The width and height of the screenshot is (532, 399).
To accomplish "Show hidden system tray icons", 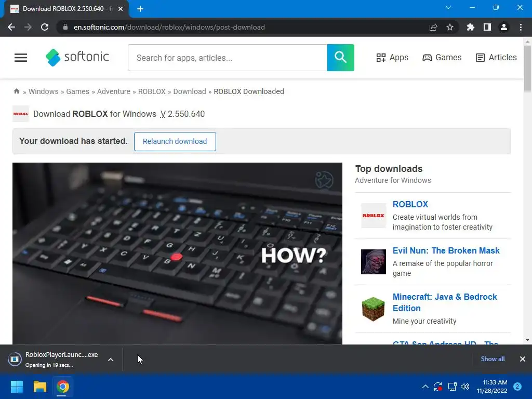I will [425, 387].
